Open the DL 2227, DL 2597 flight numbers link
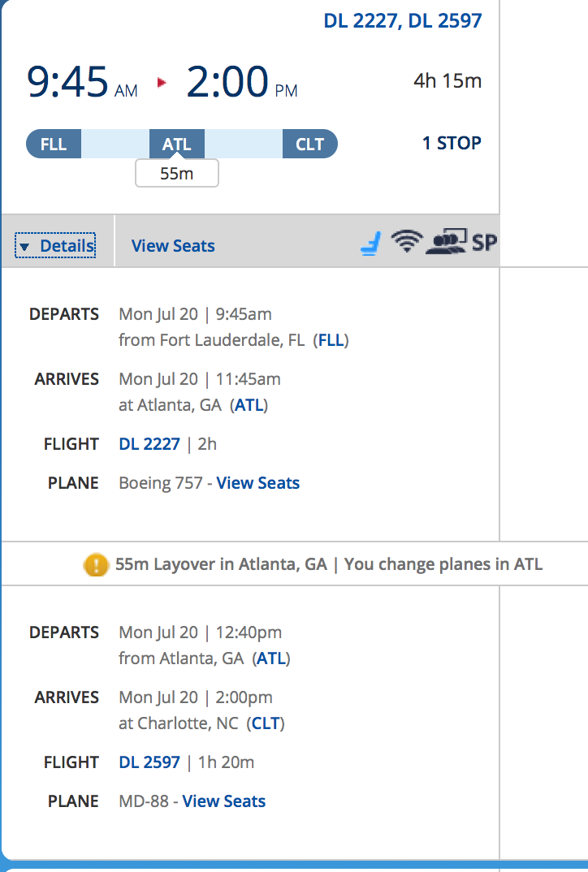588x872 pixels. (x=403, y=20)
